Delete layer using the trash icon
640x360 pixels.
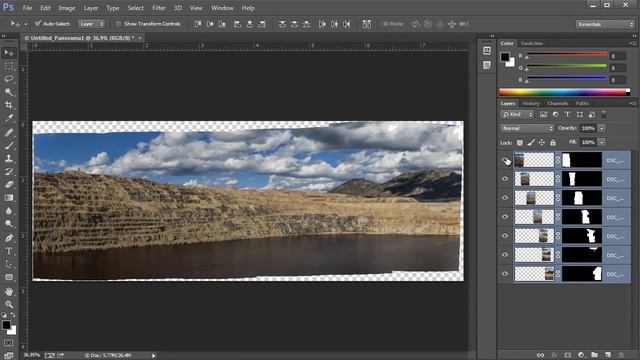621,355
